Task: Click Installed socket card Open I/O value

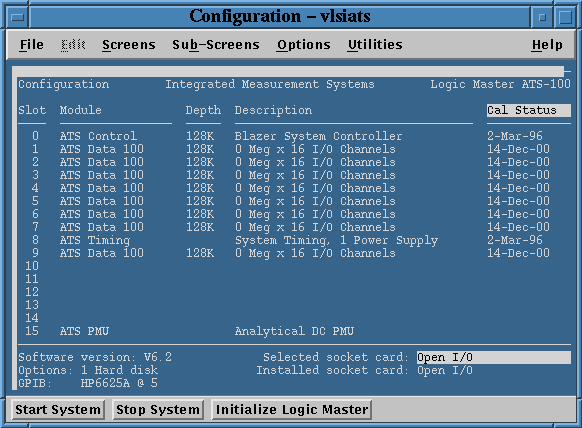Action: click(x=445, y=370)
